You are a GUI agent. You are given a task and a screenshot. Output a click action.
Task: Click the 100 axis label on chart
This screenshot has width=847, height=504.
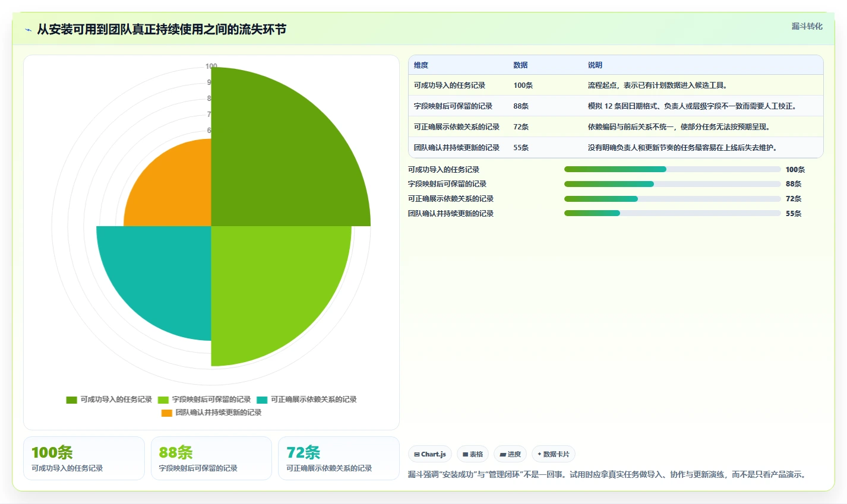coord(211,66)
